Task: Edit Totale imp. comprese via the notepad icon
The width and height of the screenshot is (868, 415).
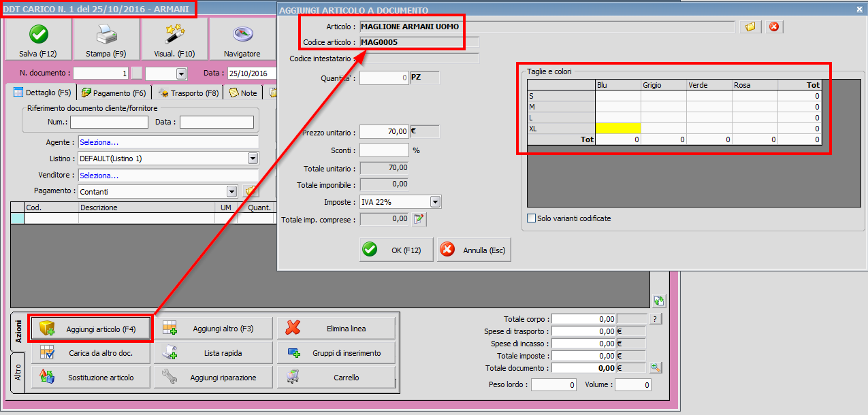Action: pos(419,219)
